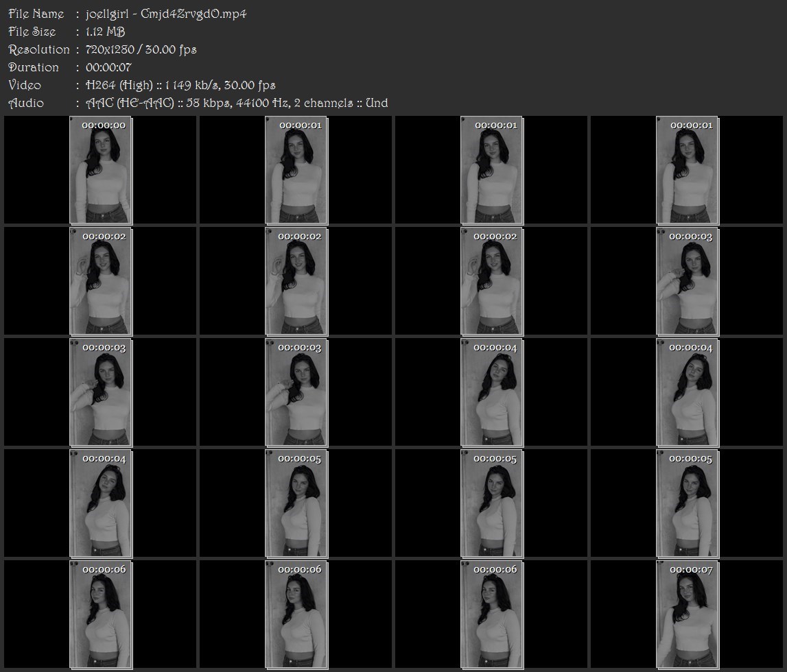Viewport: 787px width, 672px height.
Task: Choose the third thumbnail stamped 00:00:05
Action: point(687,503)
